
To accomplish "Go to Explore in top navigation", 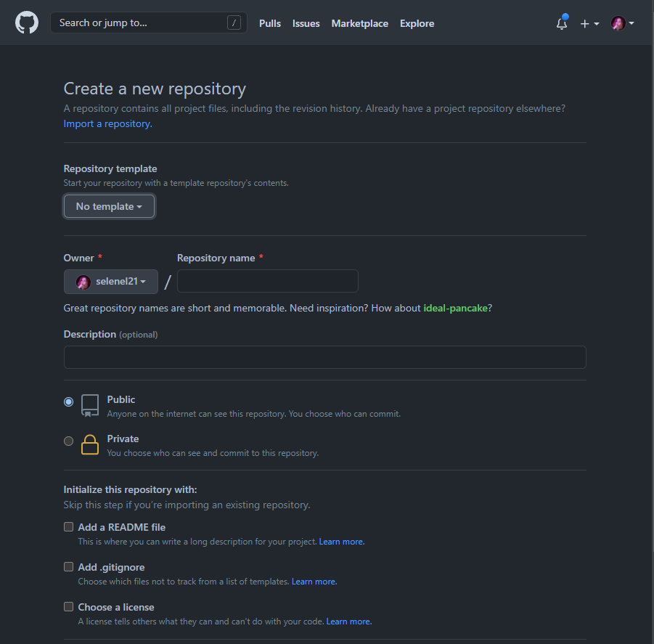I will coord(417,24).
